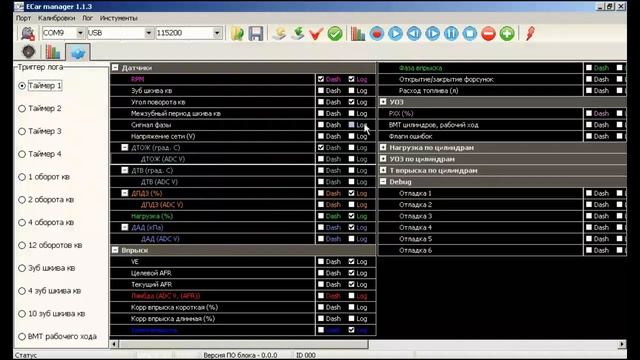Click the horizontal scrollbar thumb
This screenshot has height=360, width=640.
(244, 344)
